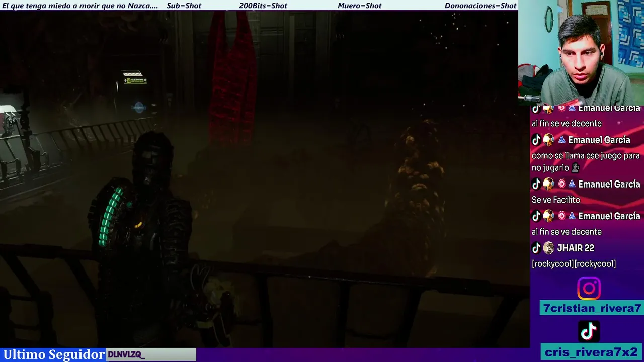644x362 pixels.
Task: Click the 'Muero=Shot' banner text
Action: point(360,6)
